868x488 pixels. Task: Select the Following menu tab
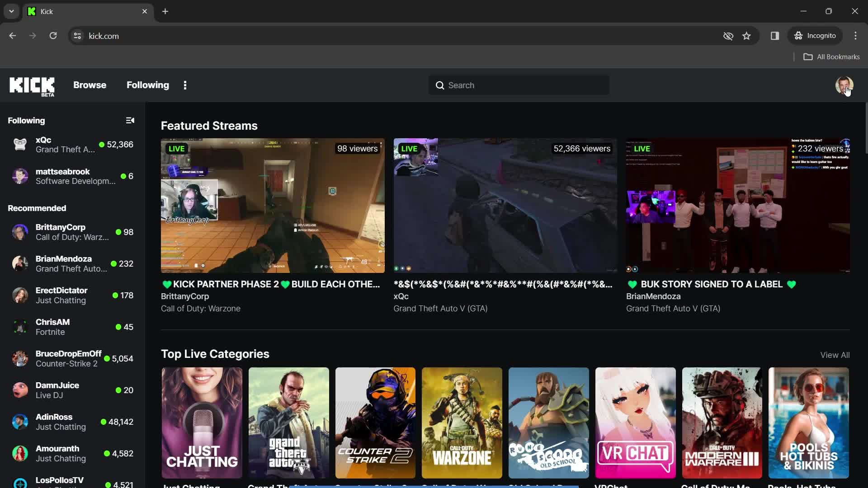(x=148, y=84)
